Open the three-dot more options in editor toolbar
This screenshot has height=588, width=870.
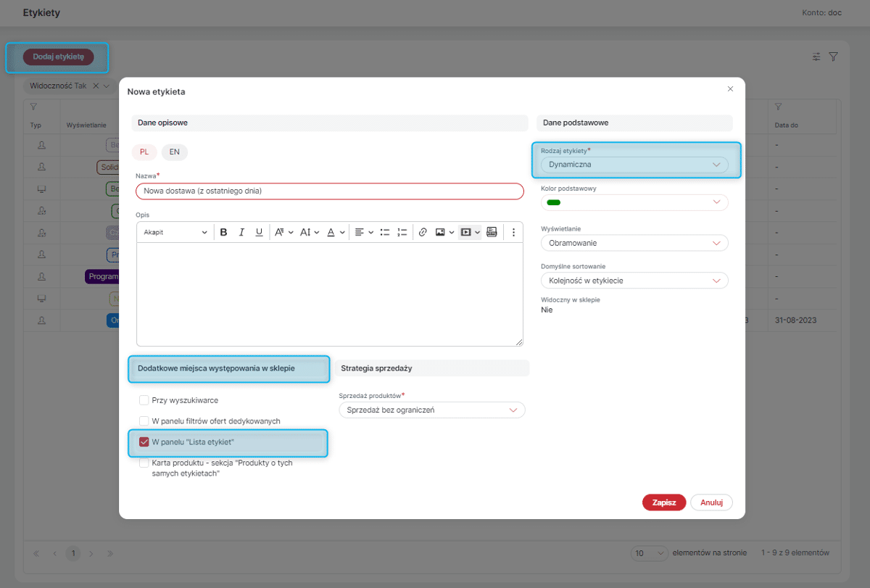pos(513,232)
